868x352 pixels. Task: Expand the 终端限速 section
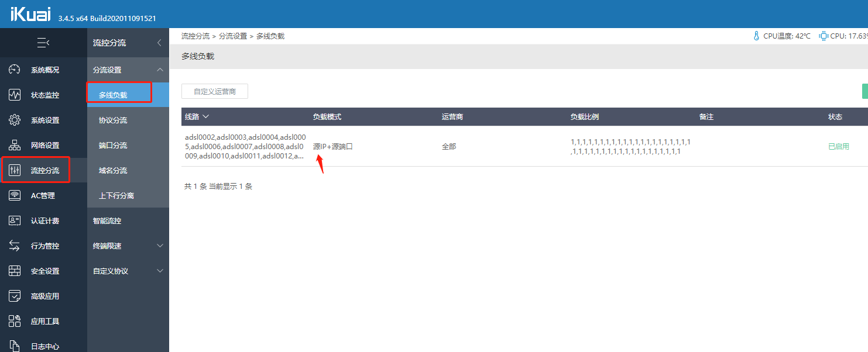click(160, 246)
